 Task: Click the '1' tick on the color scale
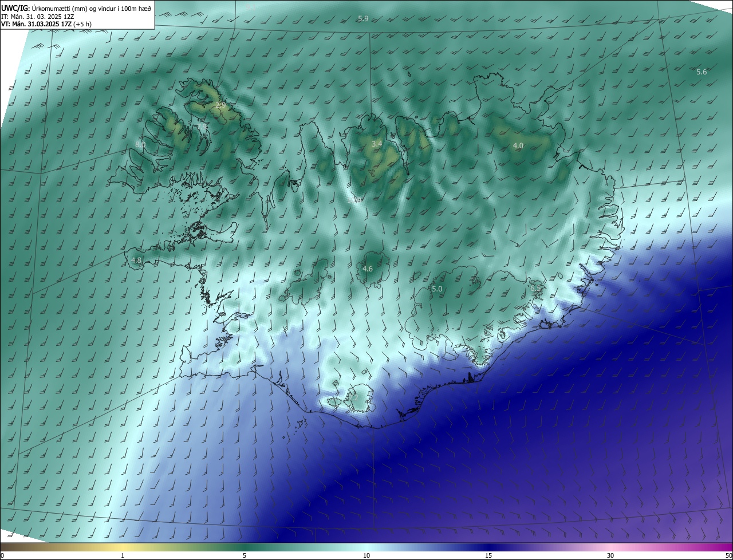[123, 555]
